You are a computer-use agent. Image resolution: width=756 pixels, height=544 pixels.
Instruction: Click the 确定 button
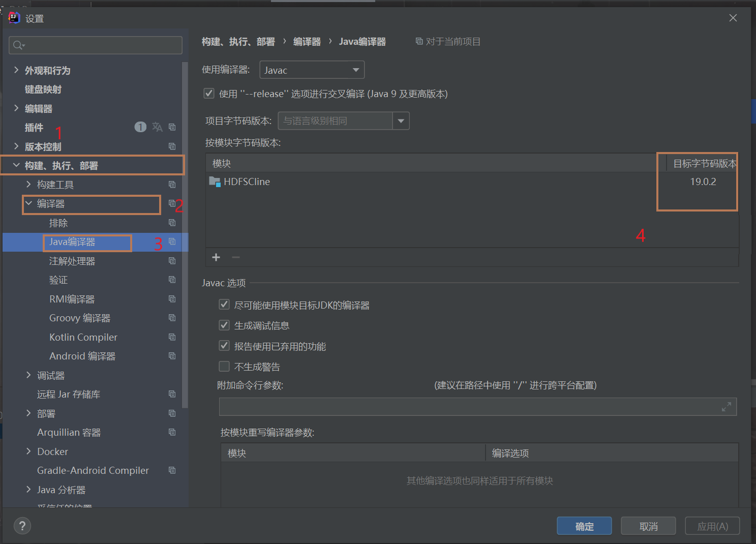coord(584,526)
